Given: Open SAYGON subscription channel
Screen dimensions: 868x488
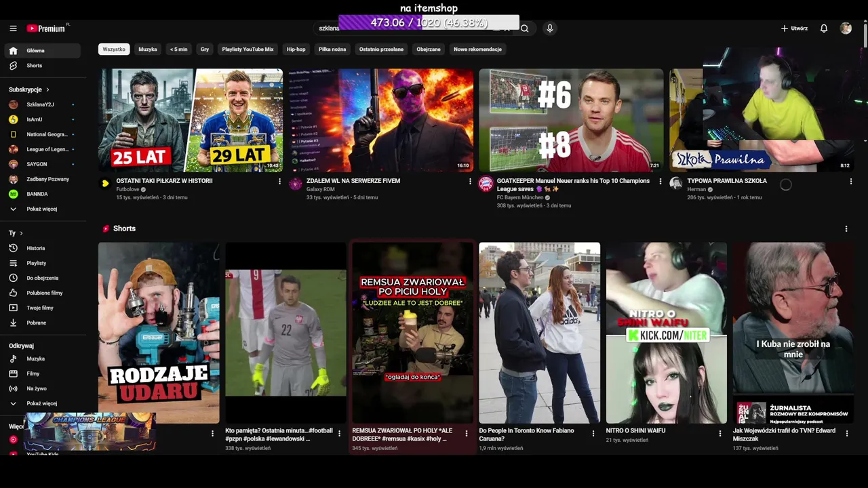Looking at the screenshot, I should click(42, 164).
